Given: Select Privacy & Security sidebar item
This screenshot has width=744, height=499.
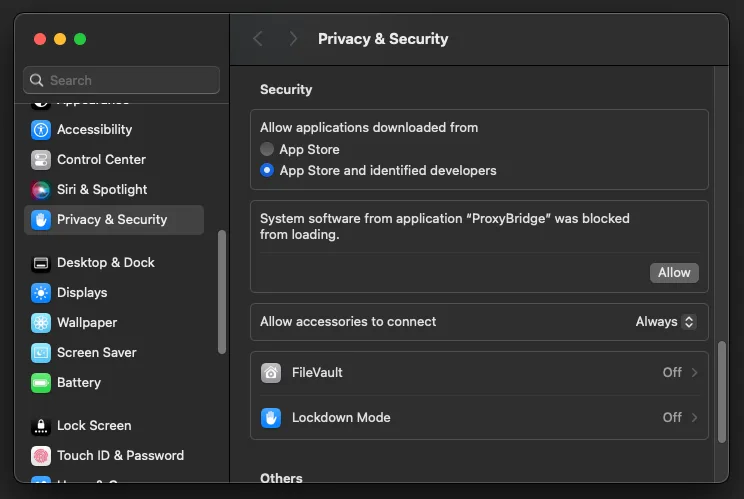Looking at the screenshot, I should [x=114, y=220].
